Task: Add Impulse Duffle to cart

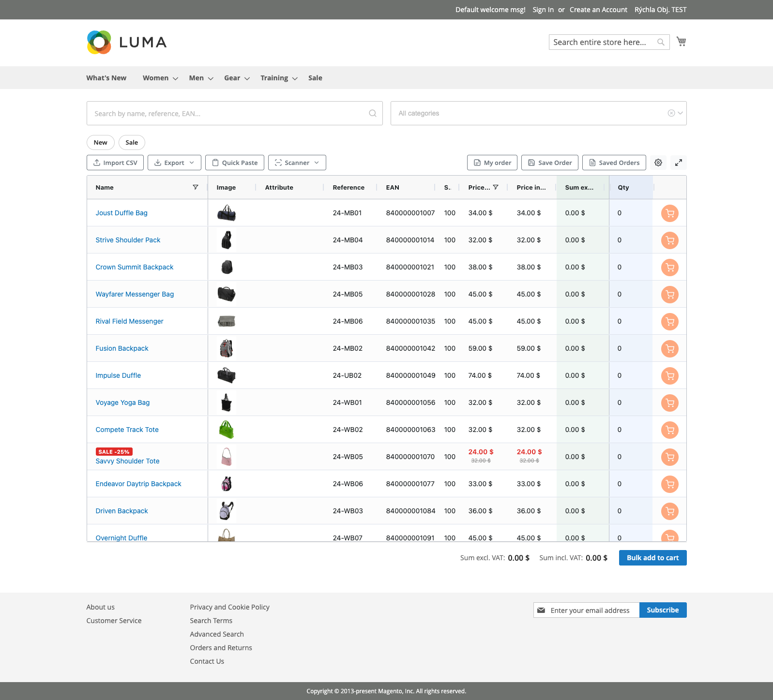Action: click(x=670, y=375)
